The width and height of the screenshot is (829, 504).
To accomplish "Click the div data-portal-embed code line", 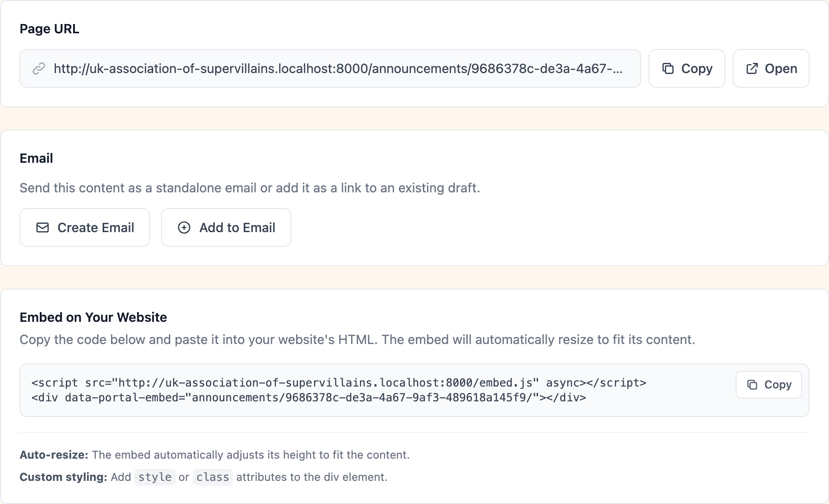I will [309, 398].
